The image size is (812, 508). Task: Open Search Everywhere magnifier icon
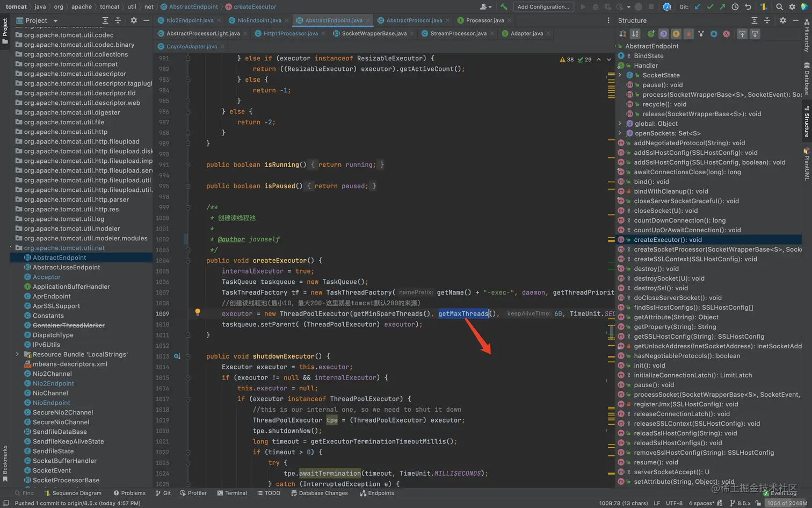coord(779,7)
